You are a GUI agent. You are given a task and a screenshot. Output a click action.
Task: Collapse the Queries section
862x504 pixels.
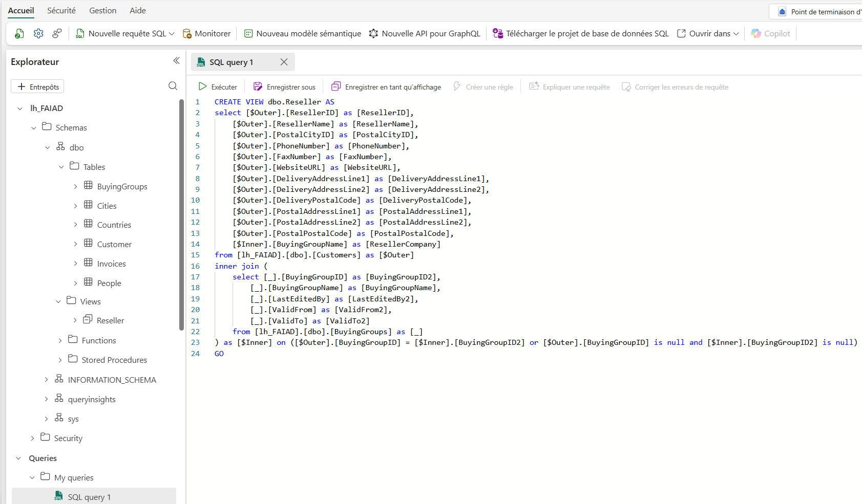[x=18, y=458]
